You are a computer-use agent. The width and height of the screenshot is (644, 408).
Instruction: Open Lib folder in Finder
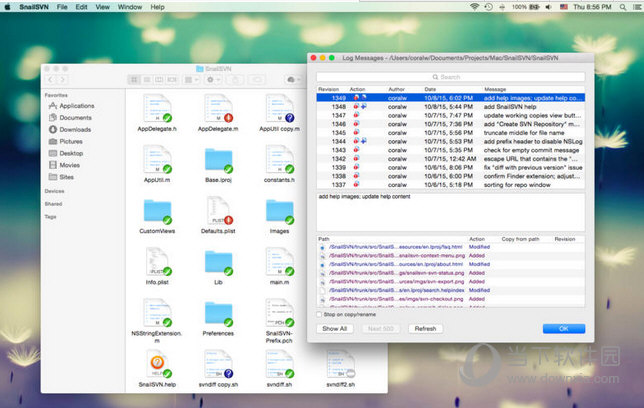(x=218, y=263)
